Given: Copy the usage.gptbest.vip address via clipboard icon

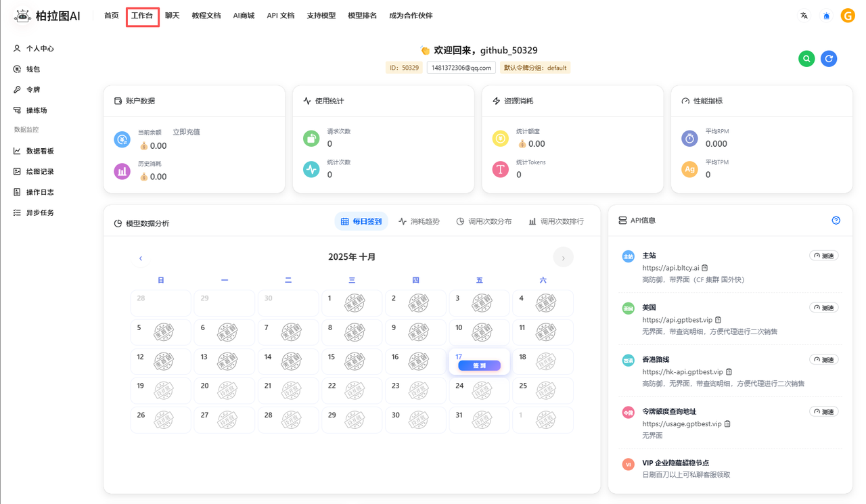Looking at the screenshot, I should 727,424.
